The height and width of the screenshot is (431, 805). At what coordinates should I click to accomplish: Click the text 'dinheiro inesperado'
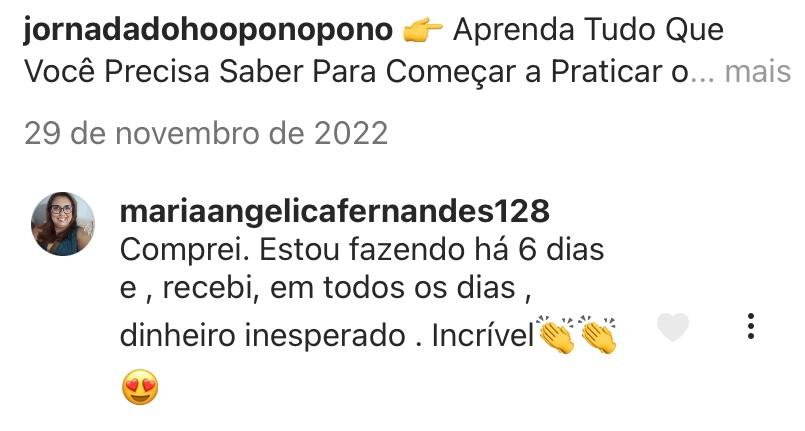(x=262, y=336)
